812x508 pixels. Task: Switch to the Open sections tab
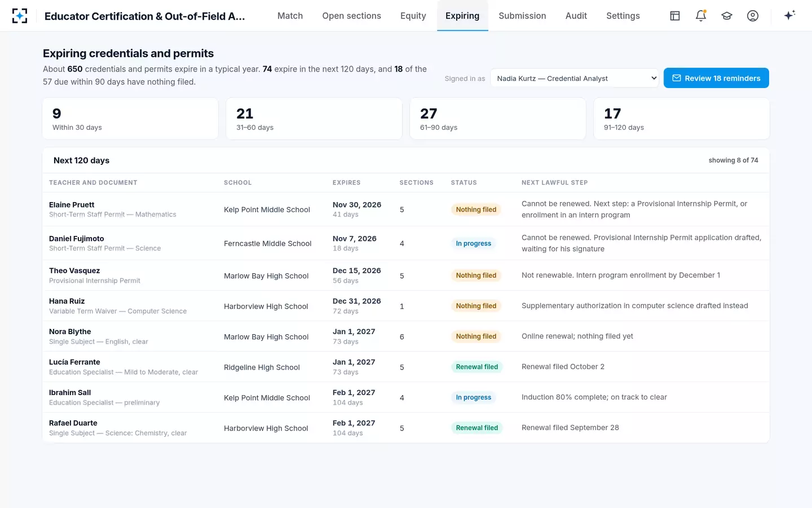tap(352, 16)
